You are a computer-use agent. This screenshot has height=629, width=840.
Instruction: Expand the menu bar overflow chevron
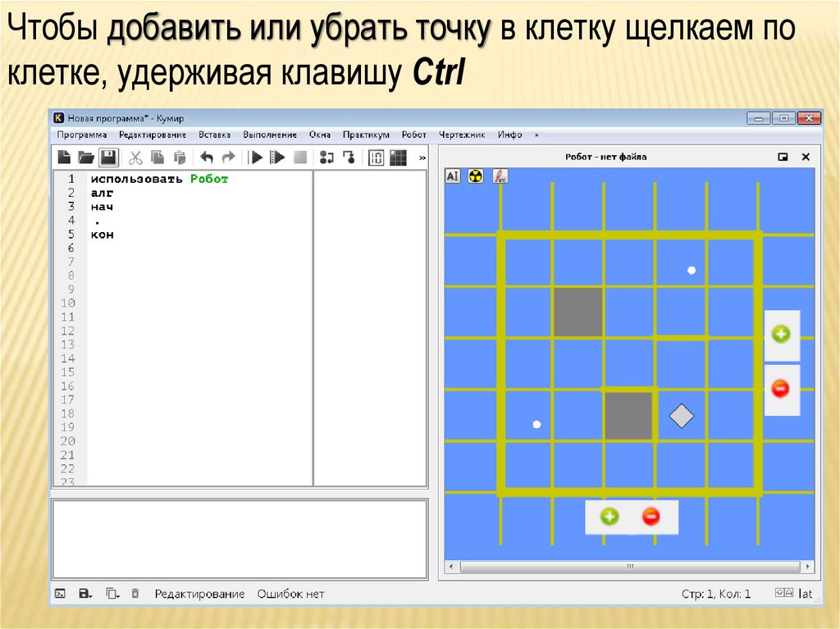[536, 134]
